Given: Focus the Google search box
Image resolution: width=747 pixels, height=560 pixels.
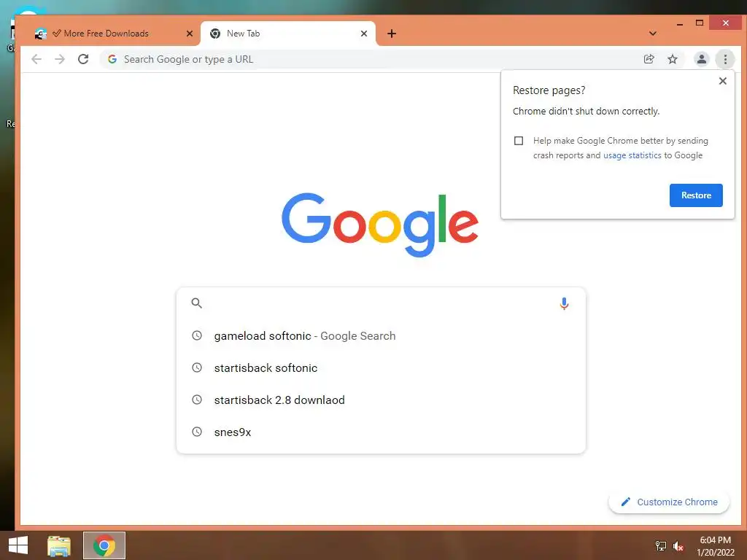Looking at the screenshot, I should point(381,303).
